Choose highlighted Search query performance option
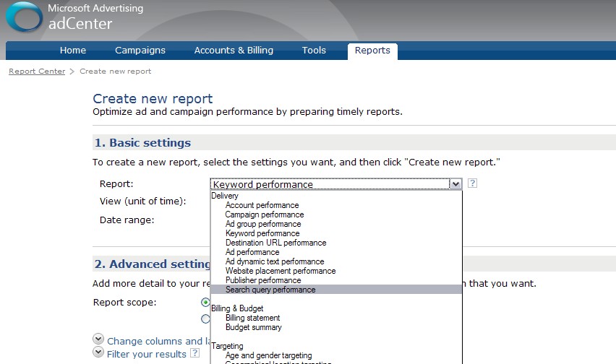The height and width of the screenshot is (364, 616). coord(336,290)
